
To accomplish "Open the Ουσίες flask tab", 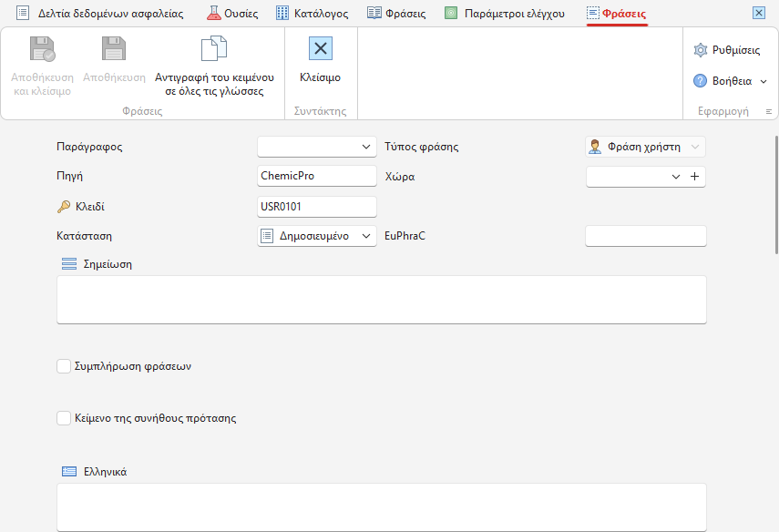I will pyautogui.click(x=232, y=14).
